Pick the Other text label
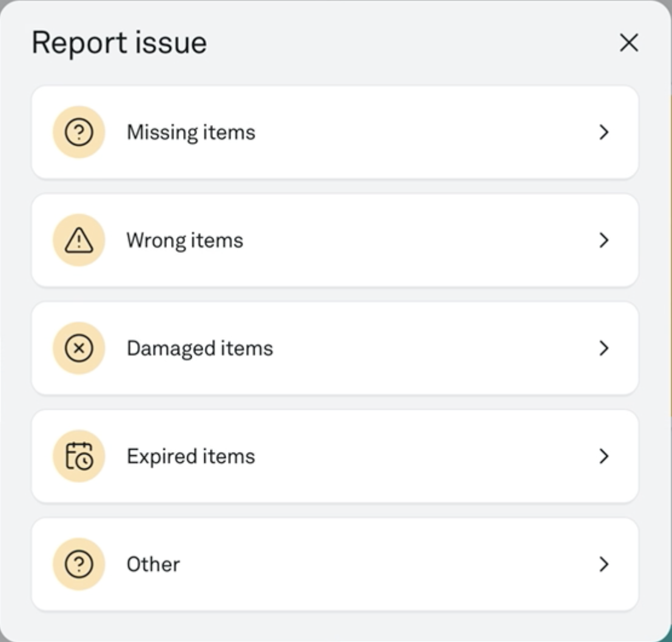672x642 pixels. point(153,564)
